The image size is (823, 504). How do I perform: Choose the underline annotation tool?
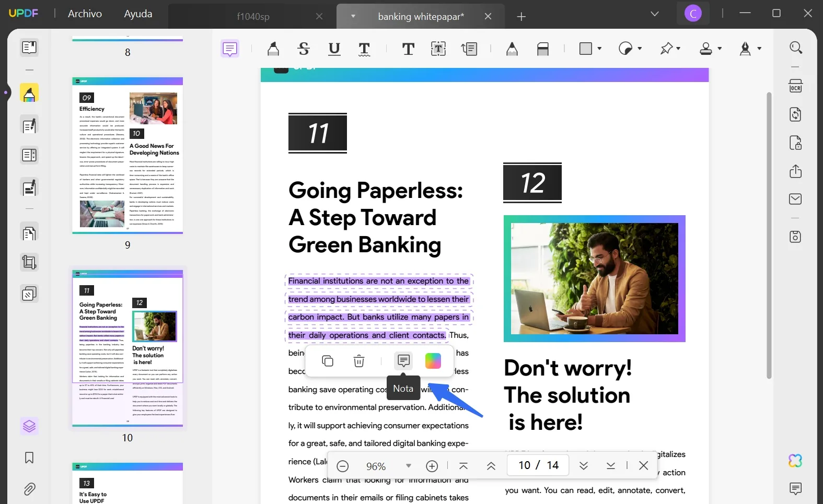334,49
